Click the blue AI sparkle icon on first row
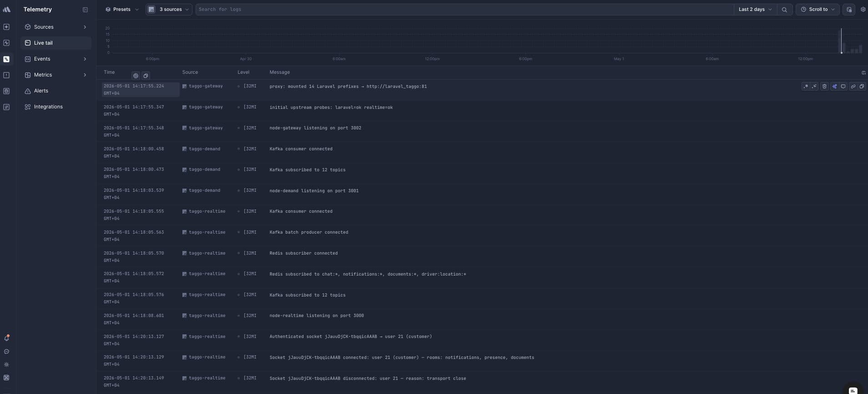This screenshot has height=394, width=868. [x=834, y=86]
